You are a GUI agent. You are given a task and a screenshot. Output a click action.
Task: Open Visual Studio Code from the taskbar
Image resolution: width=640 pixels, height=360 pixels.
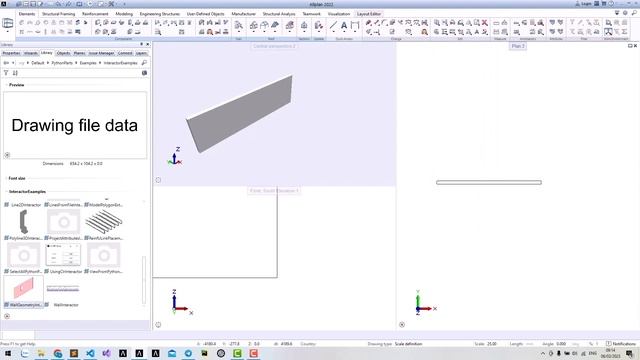[x=90, y=353]
